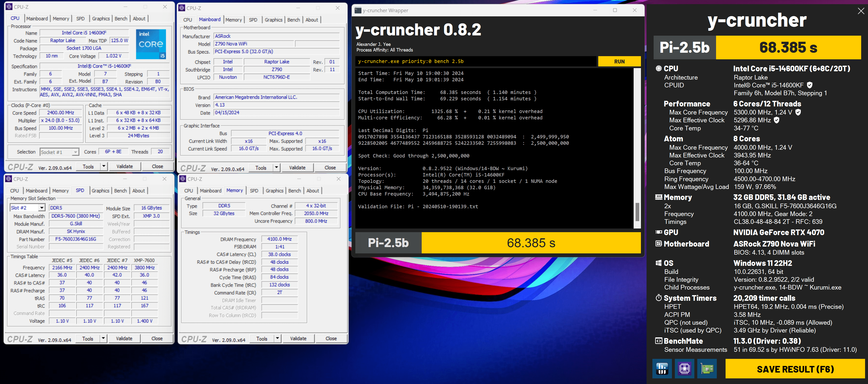Click the Threads value 20 in CPU-Z
The height and width of the screenshot is (384, 868).
[160, 152]
